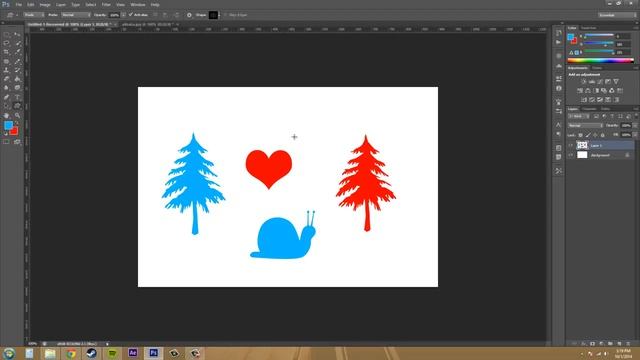Open the Layers Fill dropdown arrow

[x=635, y=135]
